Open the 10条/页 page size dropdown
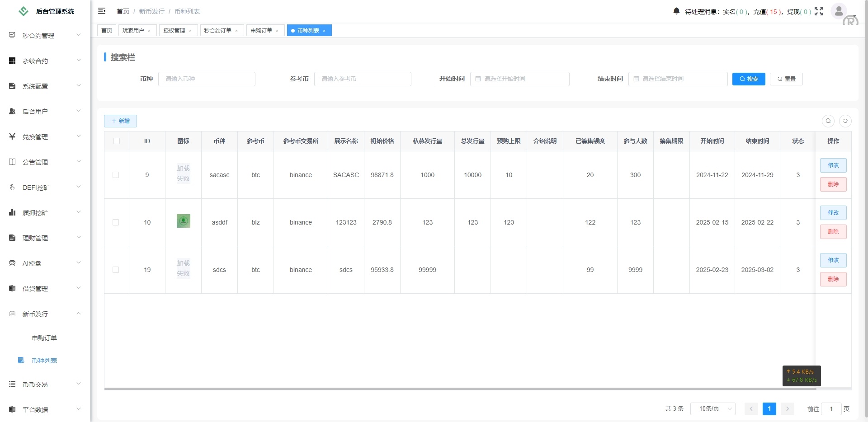Image resolution: width=868 pixels, height=422 pixels. (712, 408)
